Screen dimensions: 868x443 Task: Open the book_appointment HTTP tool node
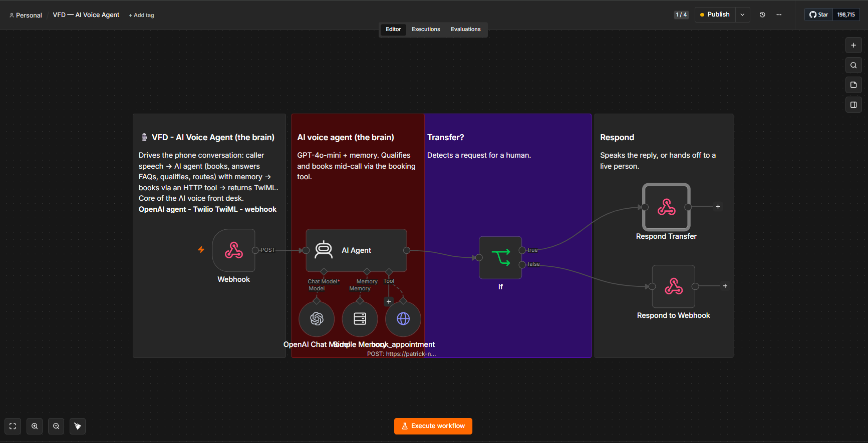coord(403,319)
